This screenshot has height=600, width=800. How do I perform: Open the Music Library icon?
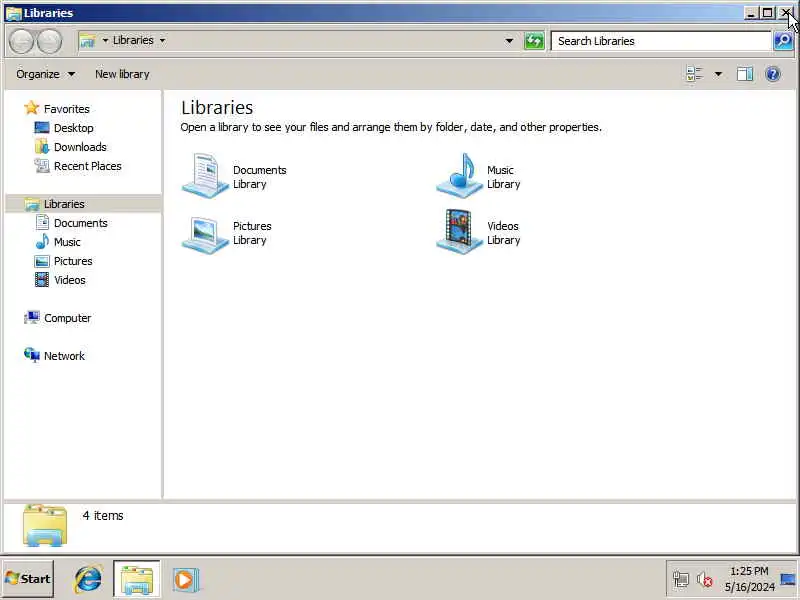click(459, 176)
